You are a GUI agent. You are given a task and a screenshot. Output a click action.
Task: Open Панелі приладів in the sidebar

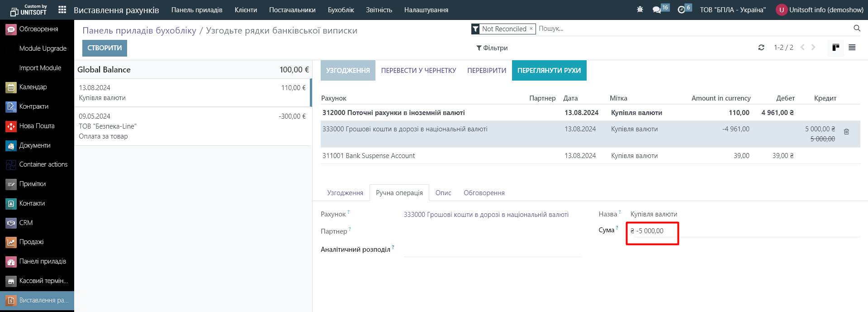click(x=37, y=261)
